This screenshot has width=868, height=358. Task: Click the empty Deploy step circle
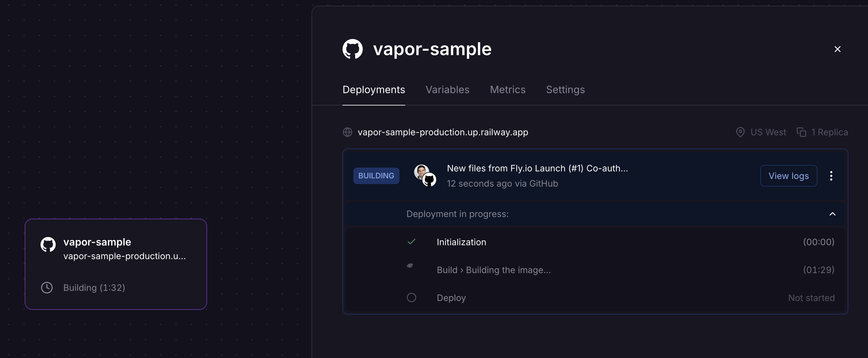(412, 298)
